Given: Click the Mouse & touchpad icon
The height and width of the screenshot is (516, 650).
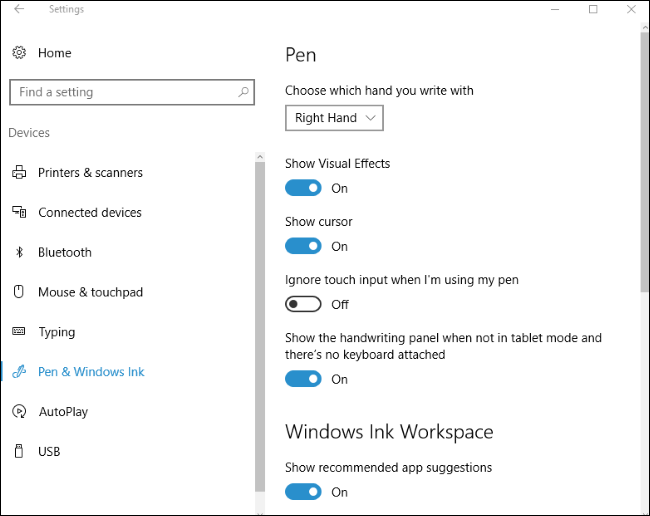Looking at the screenshot, I should click(19, 292).
